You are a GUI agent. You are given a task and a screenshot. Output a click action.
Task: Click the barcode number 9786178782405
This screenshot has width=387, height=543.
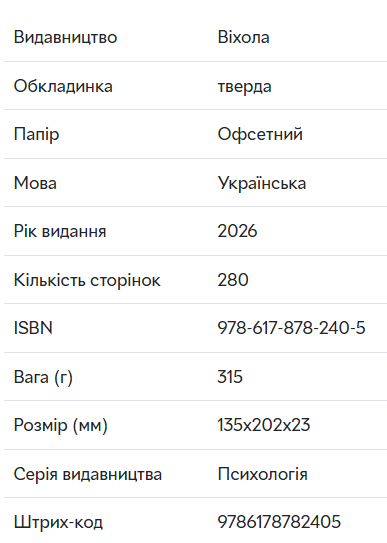click(279, 522)
